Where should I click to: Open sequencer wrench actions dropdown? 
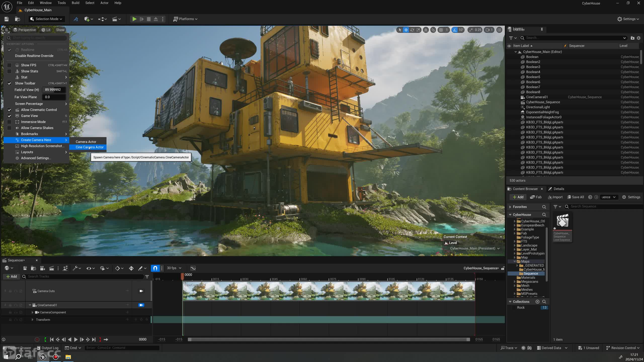[x=76, y=268]
